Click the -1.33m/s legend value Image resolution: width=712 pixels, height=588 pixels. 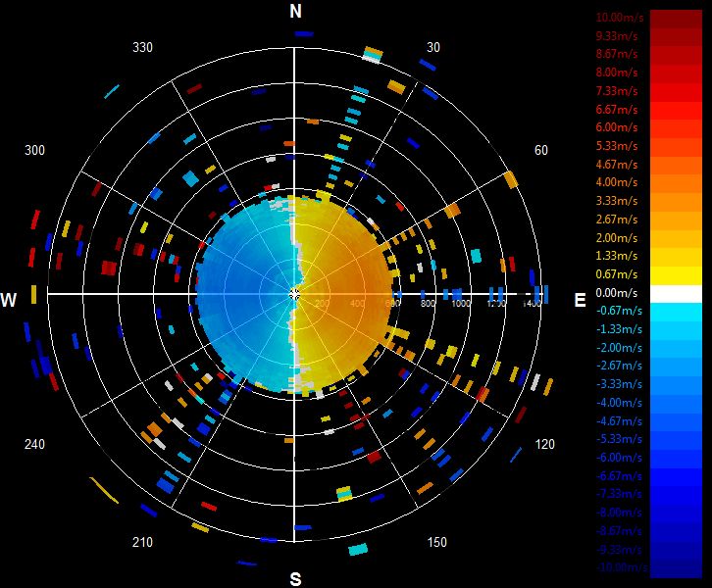tap(619, 329)
